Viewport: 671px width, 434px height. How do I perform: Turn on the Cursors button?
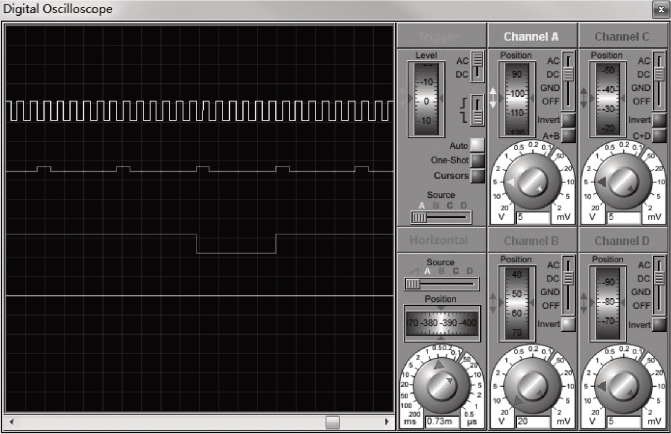click(x=477, y=175)
